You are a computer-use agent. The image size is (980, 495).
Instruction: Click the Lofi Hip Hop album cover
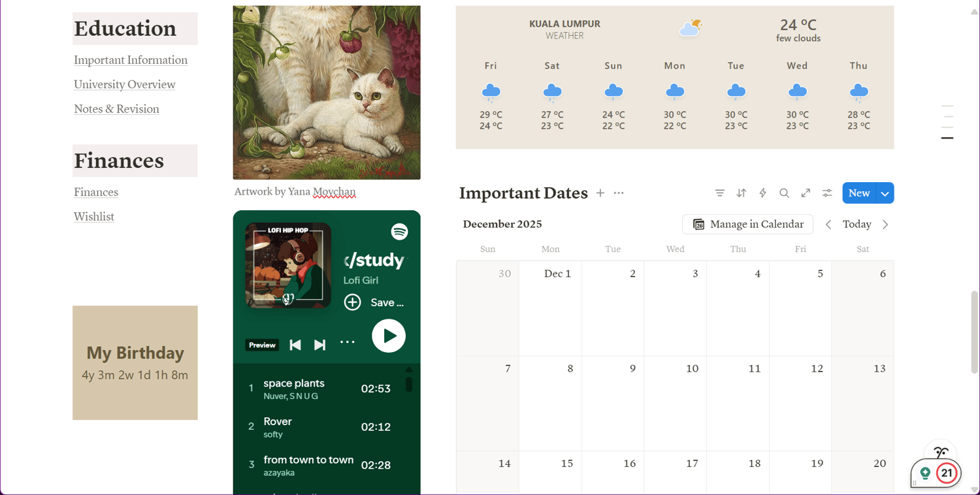pyautogui.click(x=288, y=265)
